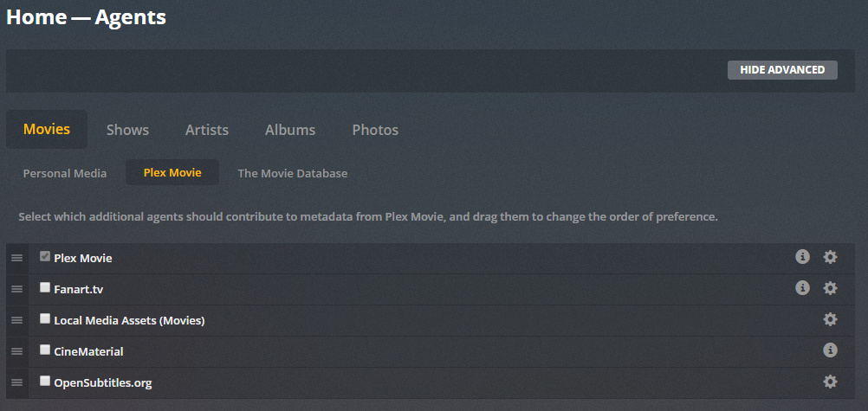Select The Movie Database agent tab
The height and width of the screenshot is (411, 868).
tap(292, 173)
